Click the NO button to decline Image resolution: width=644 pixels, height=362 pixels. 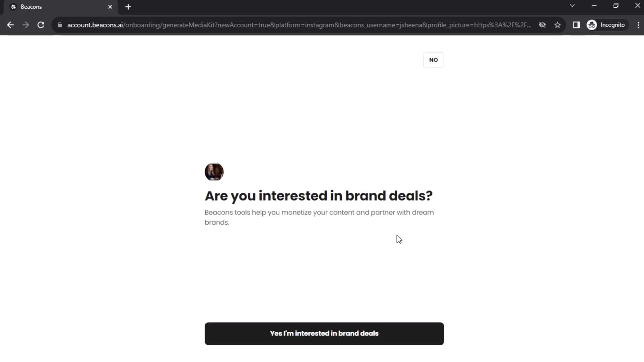pos(433,60)
